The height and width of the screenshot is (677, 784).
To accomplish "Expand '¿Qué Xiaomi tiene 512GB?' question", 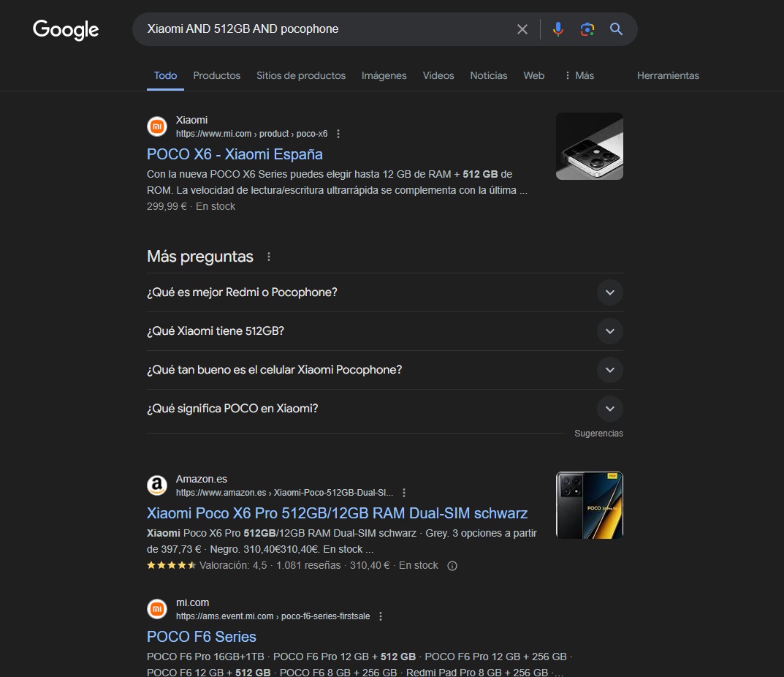I will click(609, 331).
